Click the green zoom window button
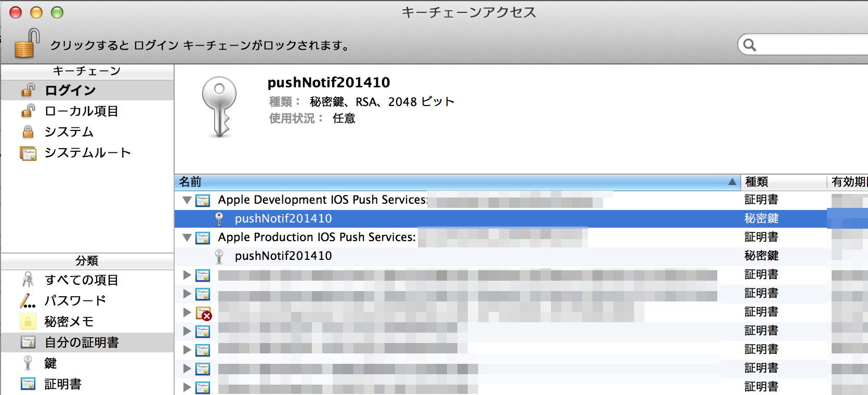Screen dimensions: 868x395 (57, 12)
